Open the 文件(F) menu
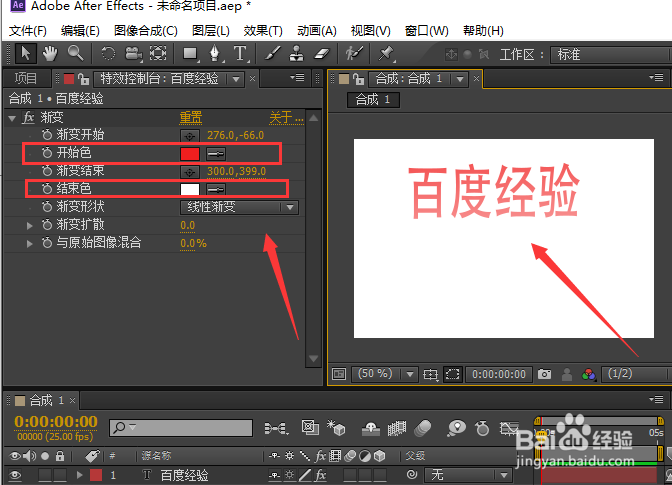Viewport: 672px width, 485px height. [x=28, y=31]
